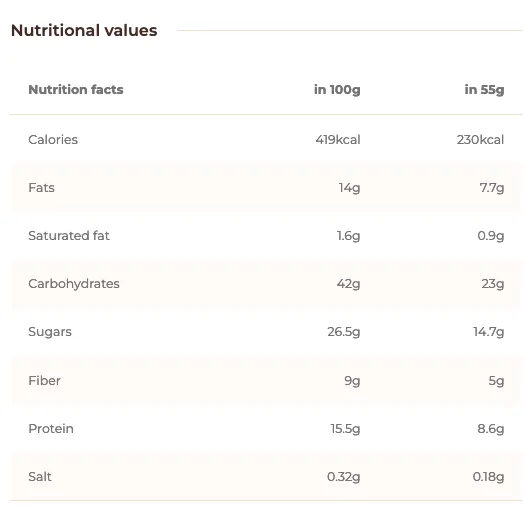The width and height of the screenshot is (524, 524).
Task: Click the 0.32g salt value
Action: point(344,477)
